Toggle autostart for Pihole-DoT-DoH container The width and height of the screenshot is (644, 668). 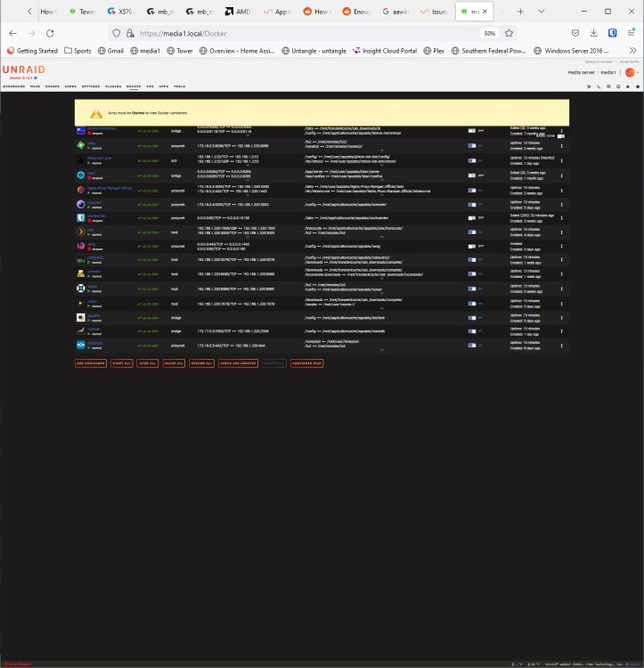click(472, 160)
